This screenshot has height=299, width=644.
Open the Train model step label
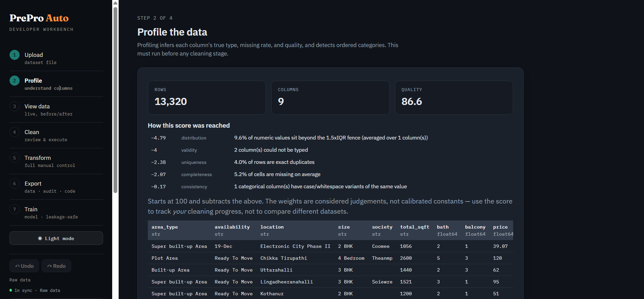coord(31,209)
